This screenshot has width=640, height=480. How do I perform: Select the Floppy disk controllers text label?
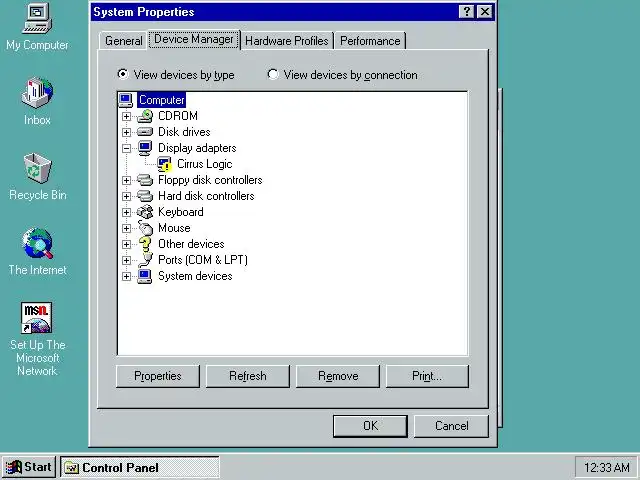tap(210, 180)
